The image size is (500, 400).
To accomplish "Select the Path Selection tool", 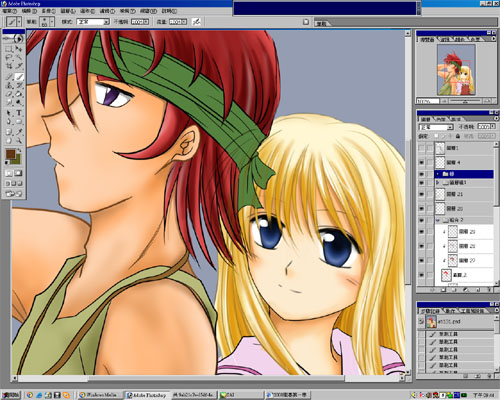I will click(x=9, y=113).
